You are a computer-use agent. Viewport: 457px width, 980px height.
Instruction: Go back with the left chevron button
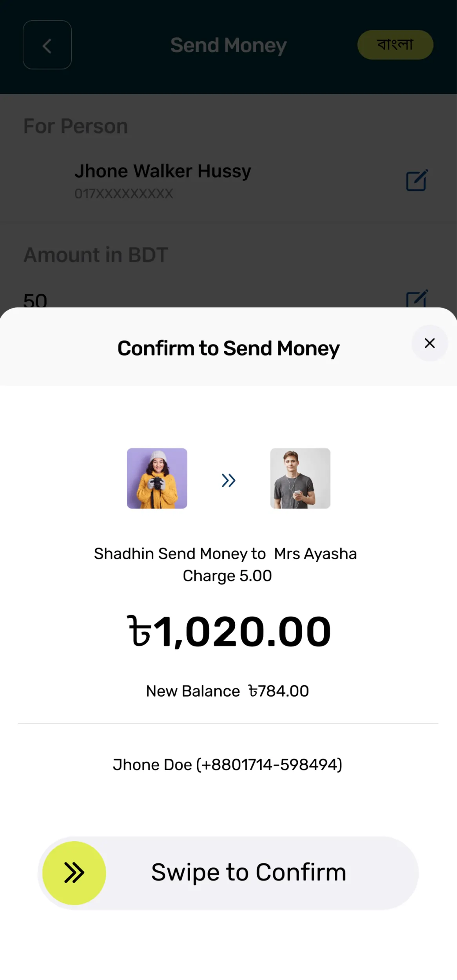pos(47,45)
